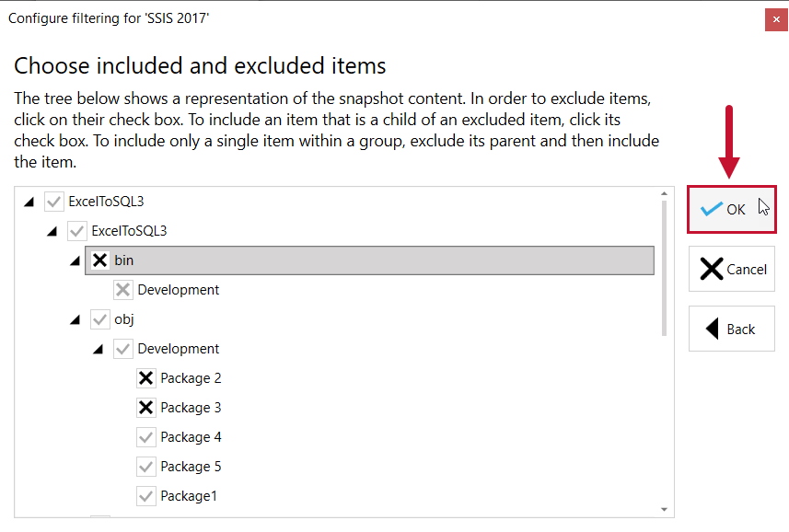The image size is (789, 532).
Task: Confirm the filtering with OK
Action: (x=732, y=209)
